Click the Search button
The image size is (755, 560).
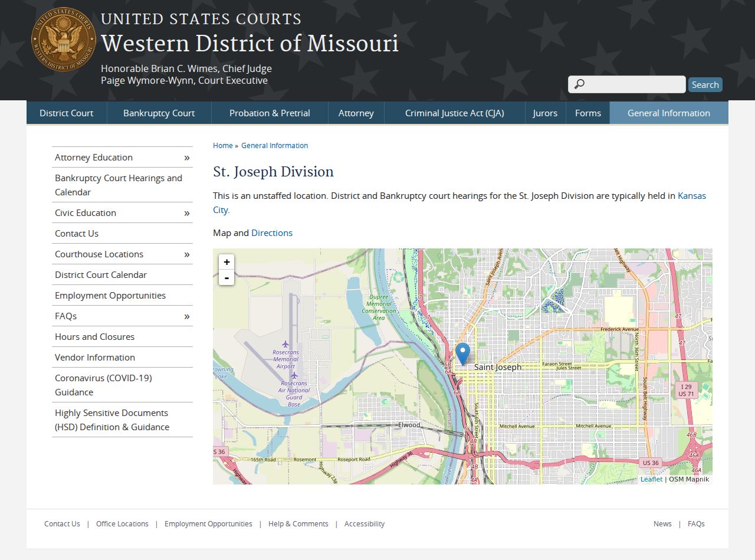click(705, 84)
